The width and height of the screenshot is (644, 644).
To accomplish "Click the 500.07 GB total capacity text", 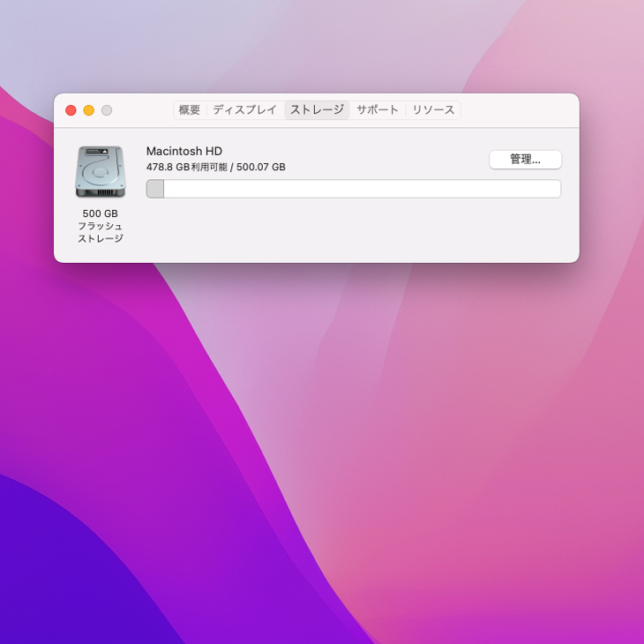I will 261,167.
